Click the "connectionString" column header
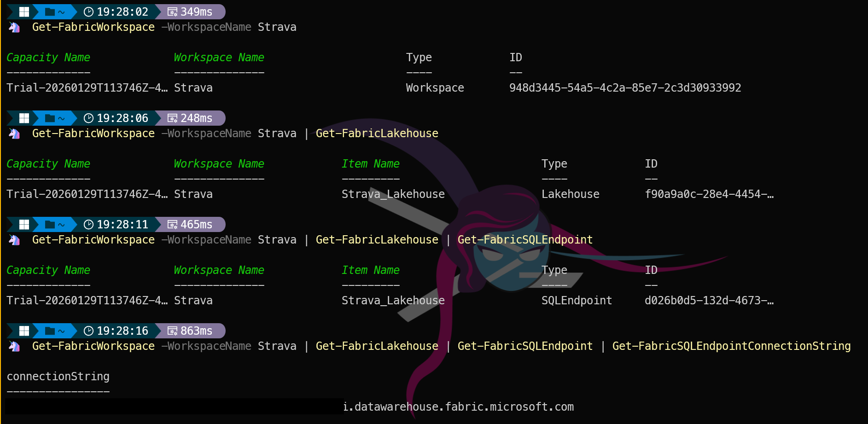This screenshot has height=424, width=868. click(58, 377)
